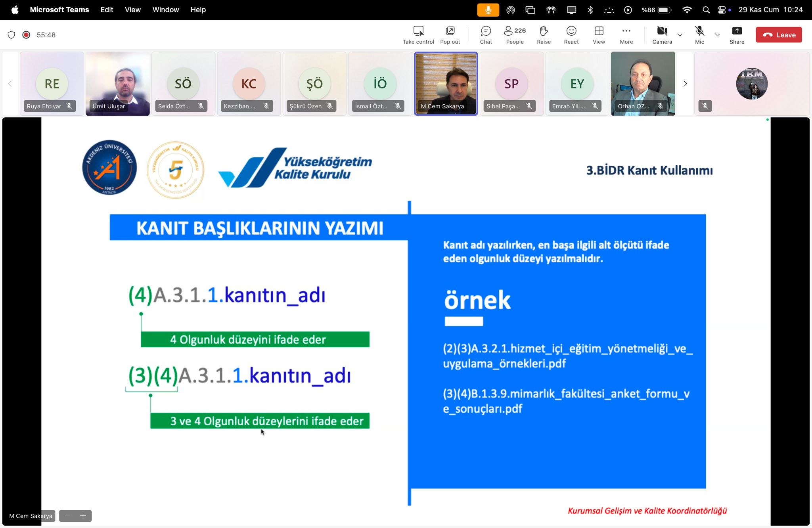Select Sibel Paşa... participant tile
This screenshot has height=528, width=812.
click(x=511, y=84)
